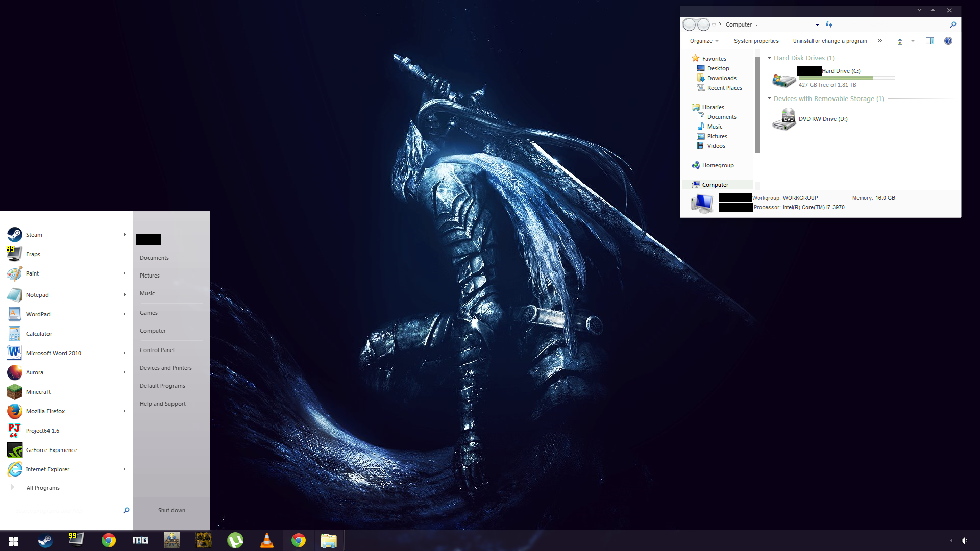Click the Explorer navigation pane scrollbar
The width and height of the screenshot is (980, 551).
point(757,105)
